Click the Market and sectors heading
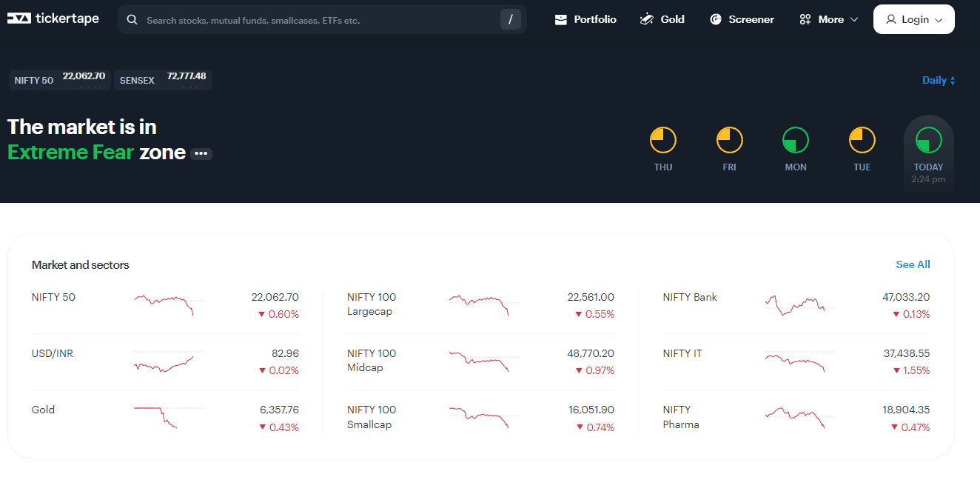 coord(81,264)
